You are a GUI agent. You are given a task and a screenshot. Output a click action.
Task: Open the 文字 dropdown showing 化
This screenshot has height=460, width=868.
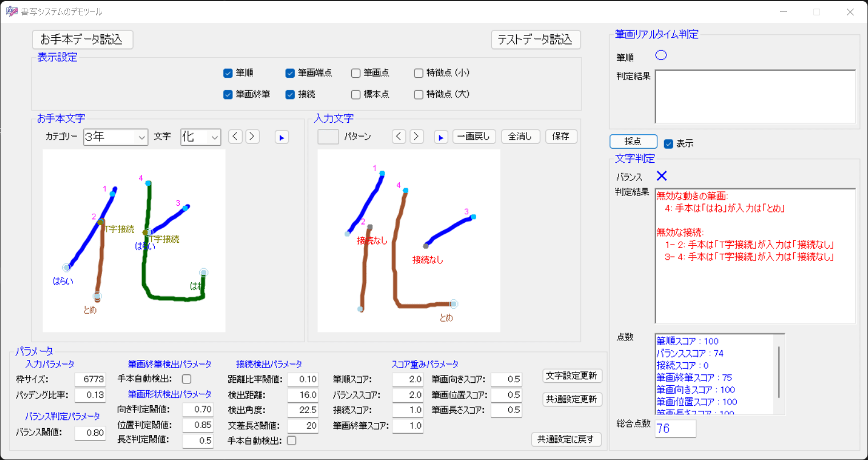[x=201, y=137]
